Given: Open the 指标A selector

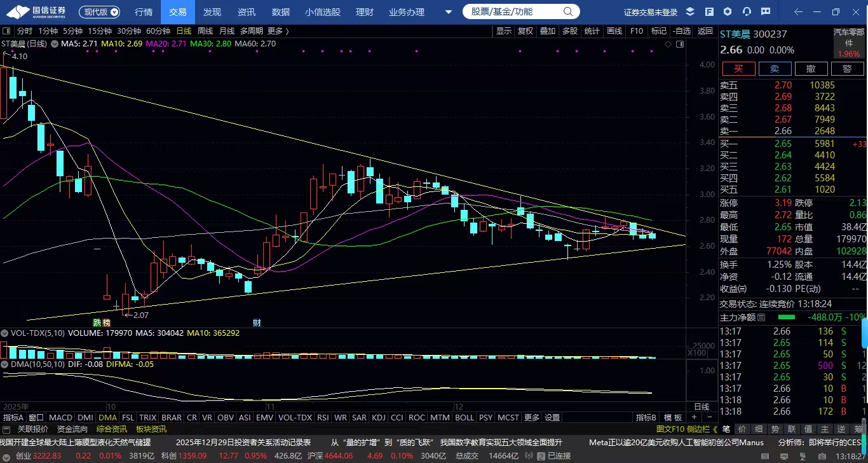Looking at the screenshot, I should [x=13, y=418].
